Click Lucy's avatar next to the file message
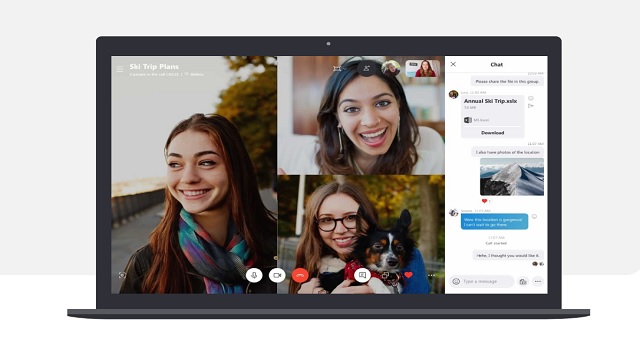 453,94
